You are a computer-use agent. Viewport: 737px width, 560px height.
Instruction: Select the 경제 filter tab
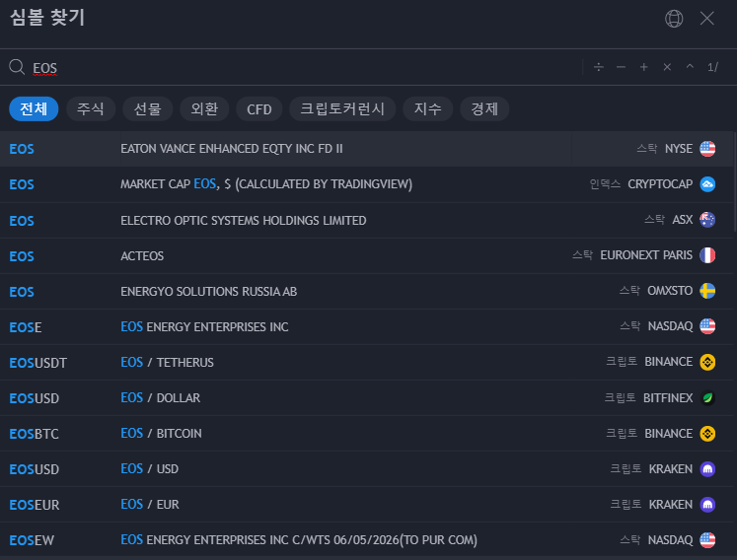coord(484,109)
